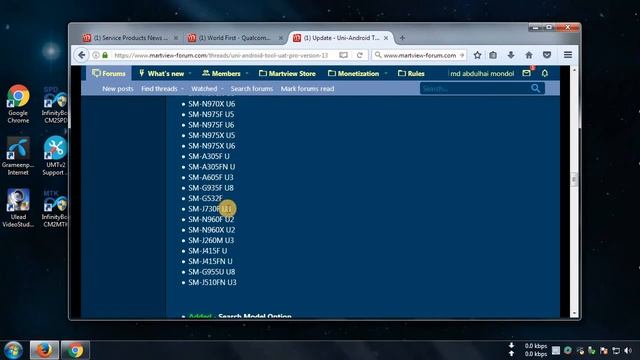
Task: Click the Mark forums read link
Action: click(x=307, y=89)
